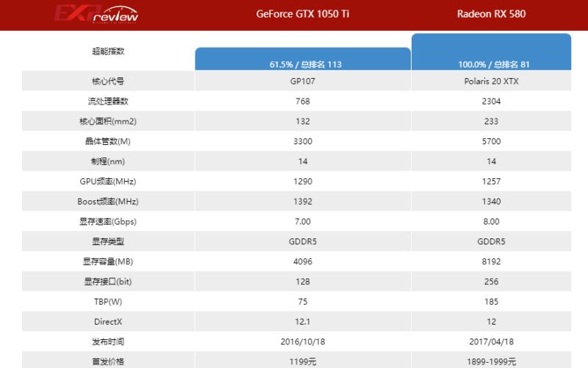The height and width of the screenshot is (368, 588).
Task: Select the 768 stream processors value
Action: pos(303,101)
